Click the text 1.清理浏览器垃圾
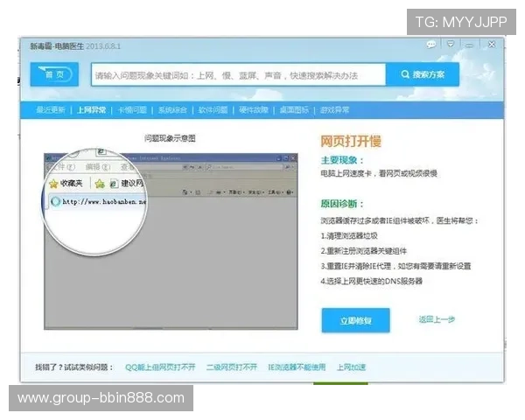 [x=349, y=235]
